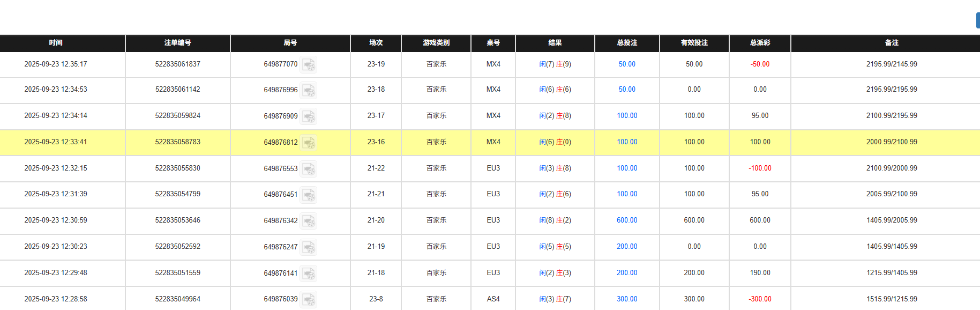This screenshot has width=980, height=310.
Task: Open replay video for round 649876247
Action: coord(309,247)
